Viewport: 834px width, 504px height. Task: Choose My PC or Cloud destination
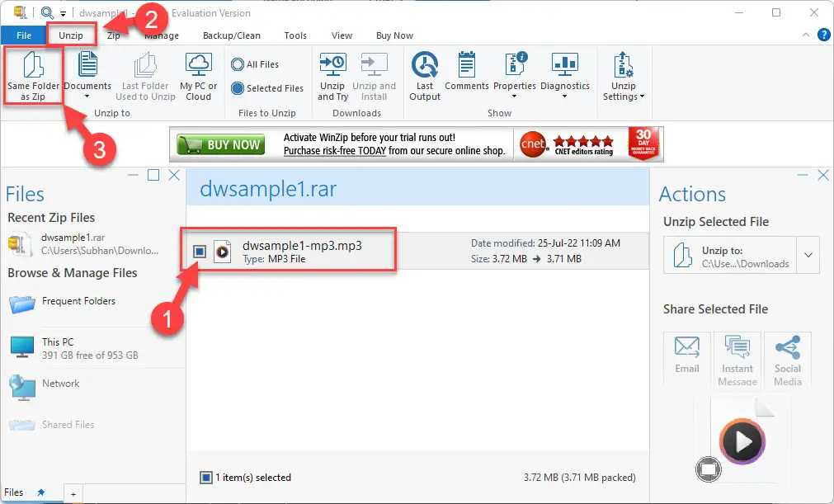(x=198, y=77)
